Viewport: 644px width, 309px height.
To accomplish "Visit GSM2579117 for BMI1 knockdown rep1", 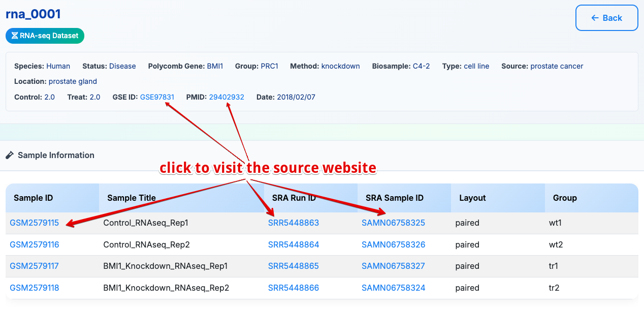I will click(x=34, y=266).
